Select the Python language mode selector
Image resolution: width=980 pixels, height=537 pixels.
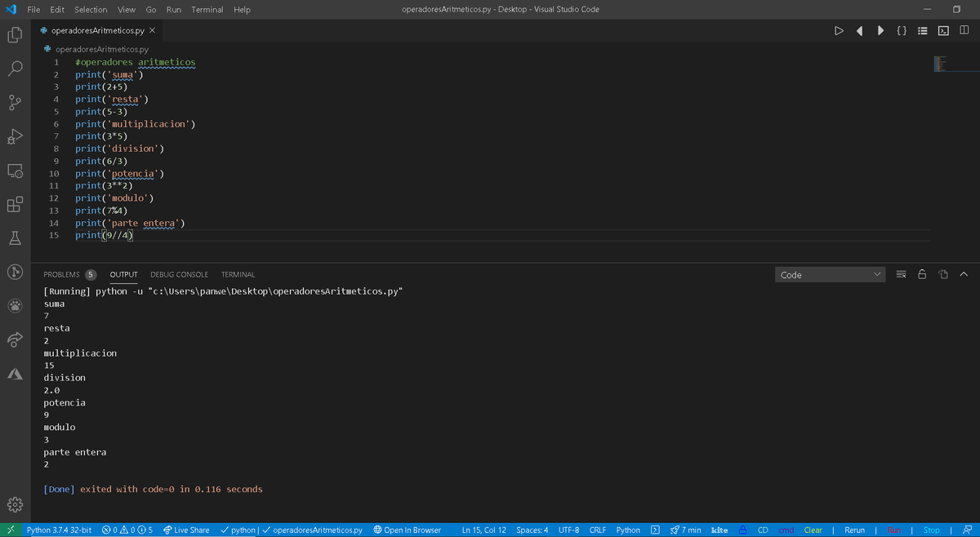tap(628, 530)
